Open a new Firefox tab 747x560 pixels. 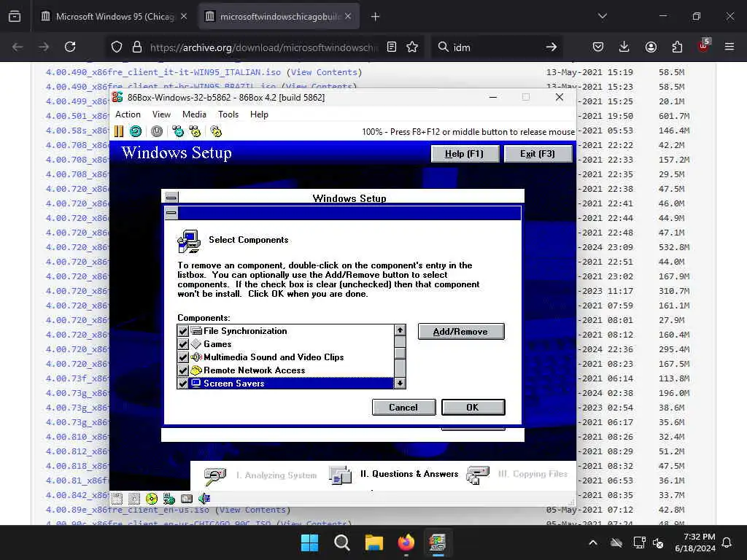pos(376,16)
